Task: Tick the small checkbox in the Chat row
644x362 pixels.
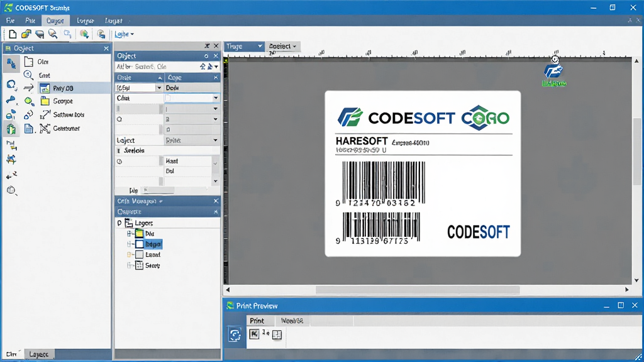Action: coord(168,98)
